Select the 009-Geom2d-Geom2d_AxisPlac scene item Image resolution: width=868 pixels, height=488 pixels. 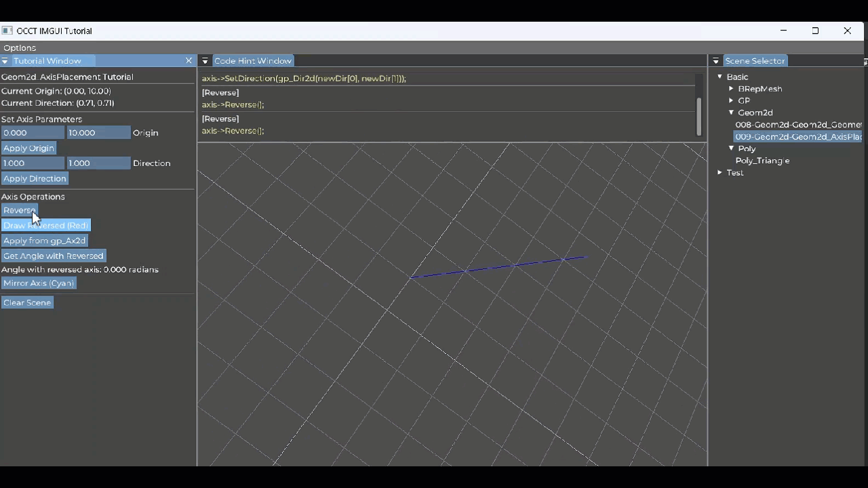798,137
